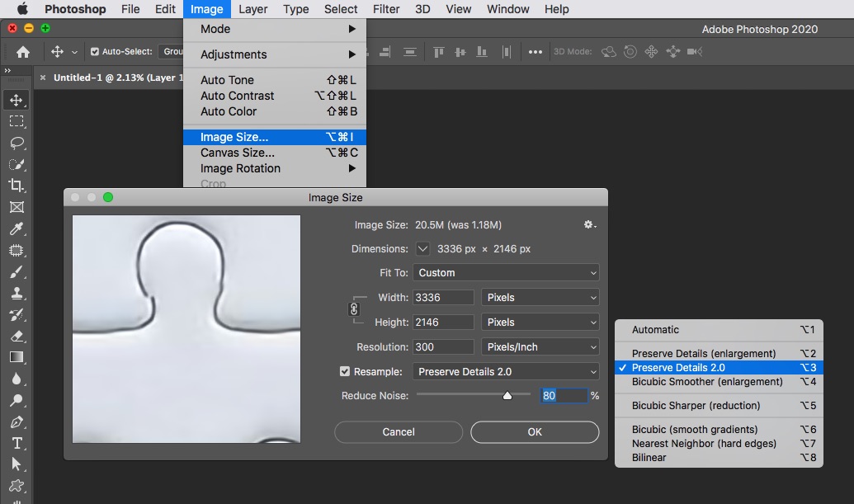Expand the Width units dropdown
This screenshot has width=854, height=504.
click(540, 297)
